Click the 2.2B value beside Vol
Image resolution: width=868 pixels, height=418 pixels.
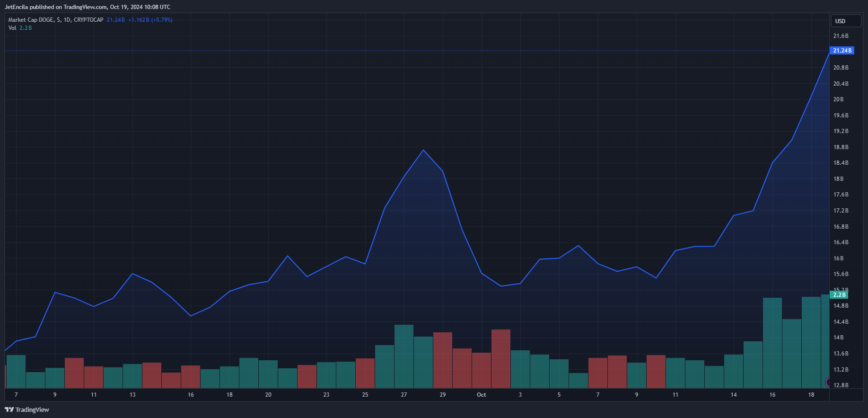[26, 28]
